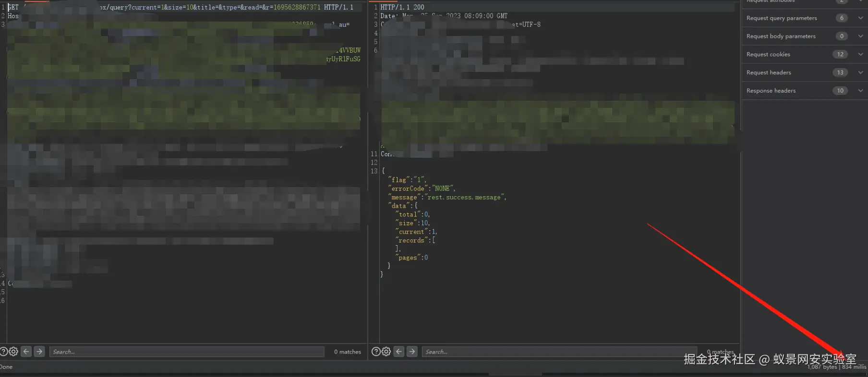
Task: Click the "records":[ JSON line
Action: click(x=415, y=240)
